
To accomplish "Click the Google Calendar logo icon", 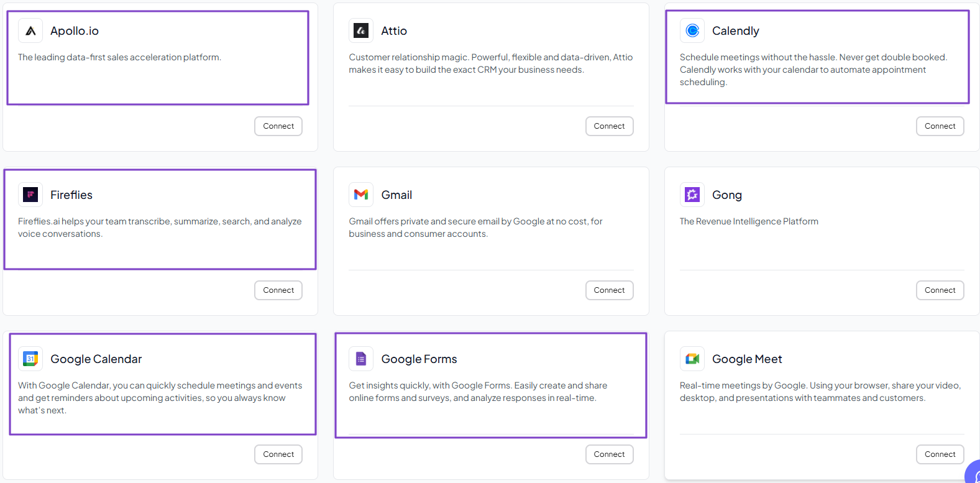I will coord(30,359).
